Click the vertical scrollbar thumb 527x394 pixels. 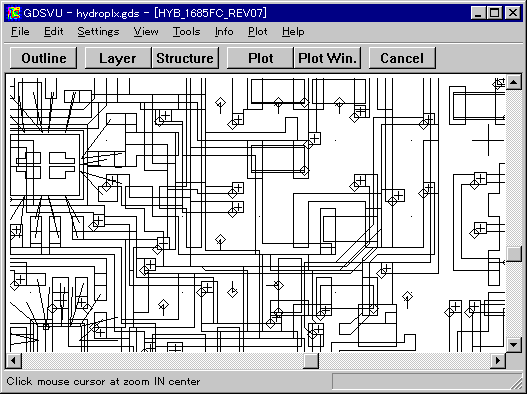[x=514, y=254]
